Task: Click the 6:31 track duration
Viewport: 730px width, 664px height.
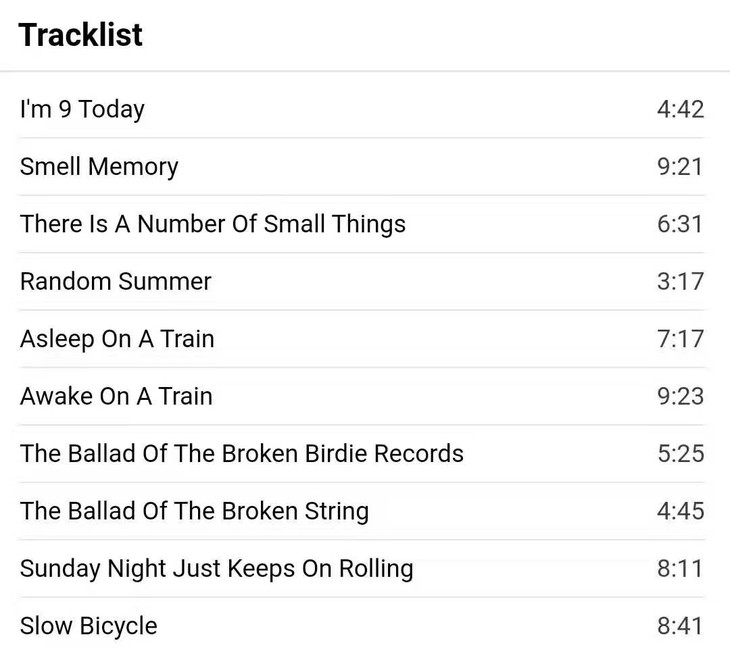Action: tap(680, 224)
